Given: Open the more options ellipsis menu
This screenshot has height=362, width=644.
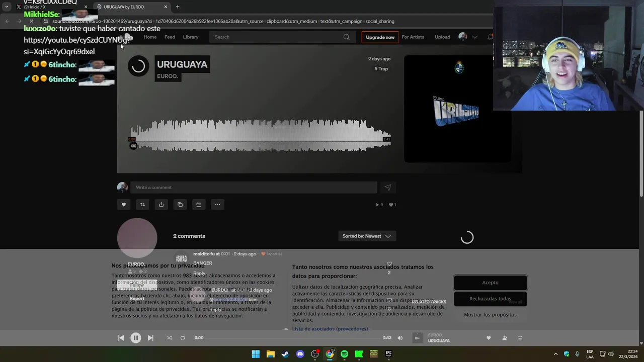Looking at the screenshot, I should pos(217,205).
